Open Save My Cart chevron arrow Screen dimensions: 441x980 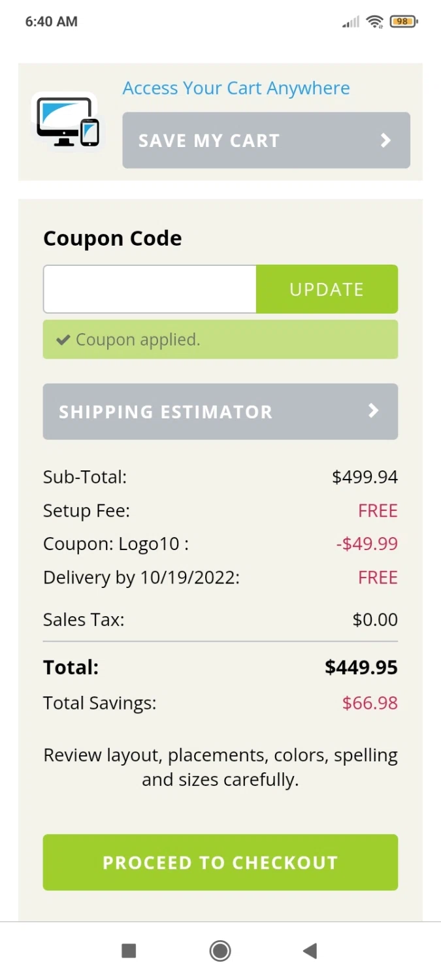385,140
